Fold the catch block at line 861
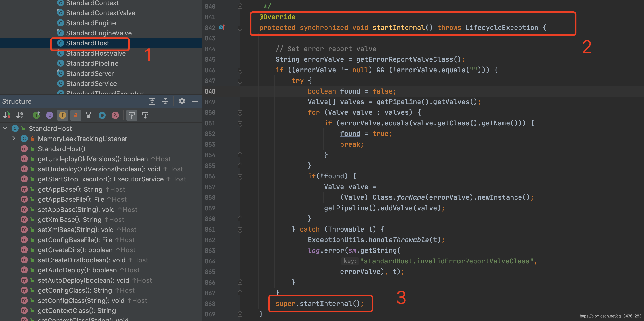The image size is (644, 321). pos(240,229)
